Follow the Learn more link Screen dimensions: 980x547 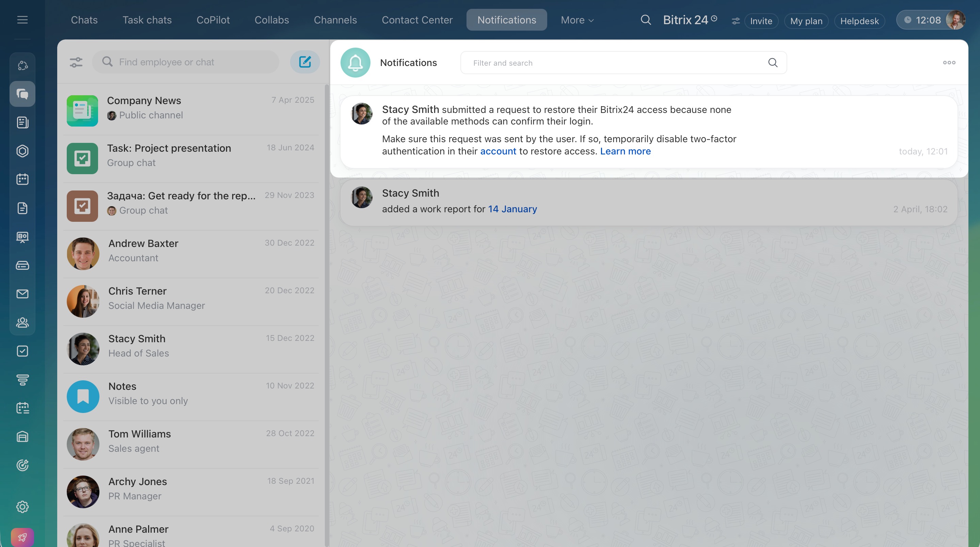coord(625,151)
